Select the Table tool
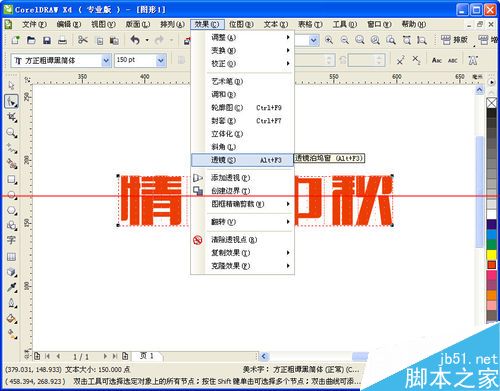500x391 pixels. 11,256
